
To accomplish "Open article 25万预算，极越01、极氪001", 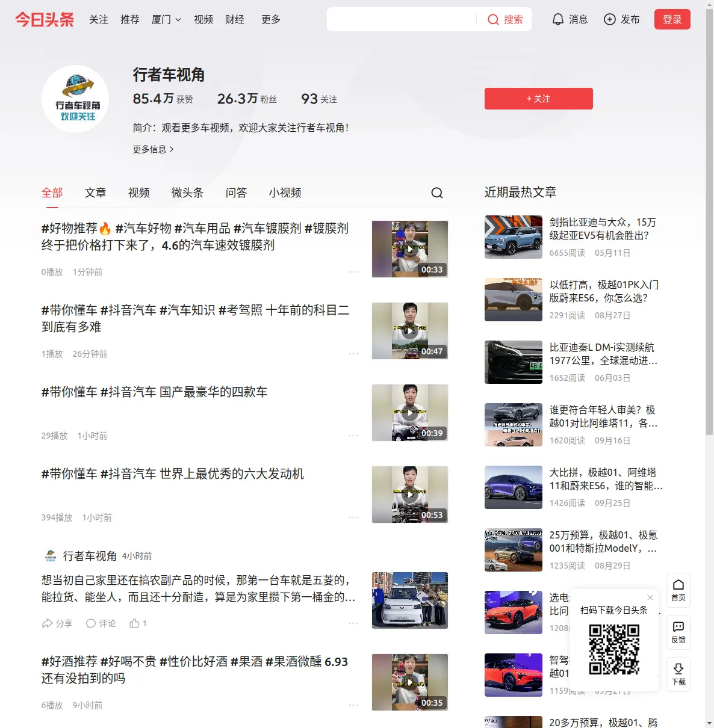I will [x=604, y=541].
